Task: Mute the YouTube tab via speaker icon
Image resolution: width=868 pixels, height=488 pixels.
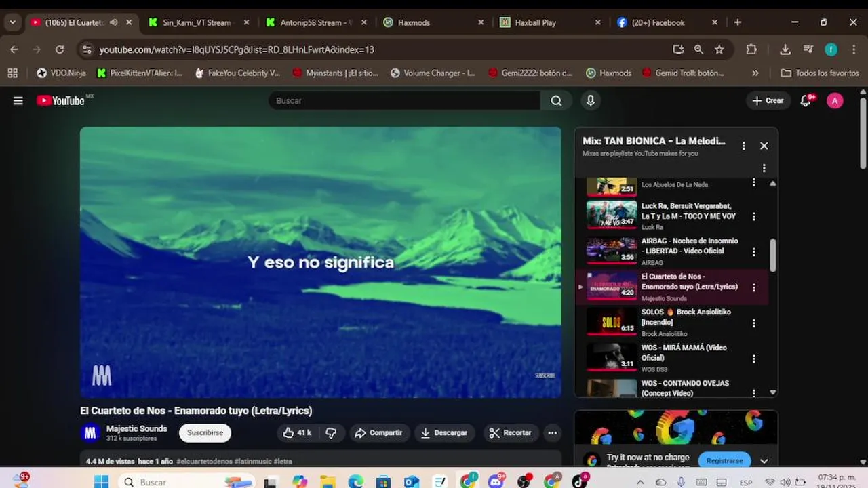Action: [113, 22]
